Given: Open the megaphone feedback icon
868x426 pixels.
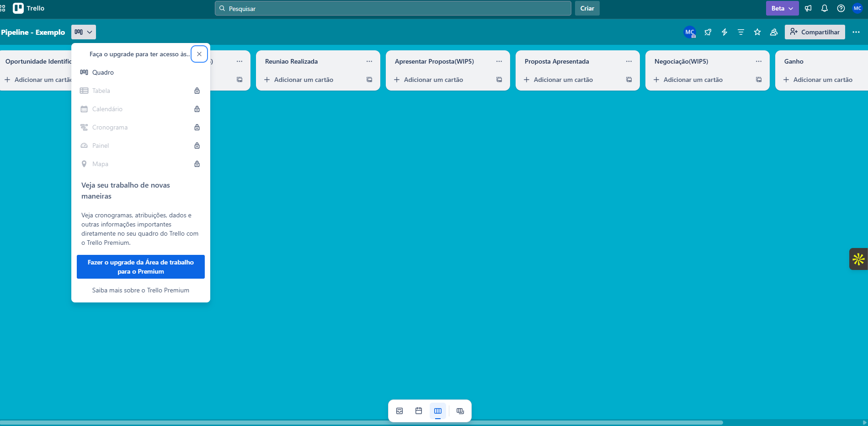Looking at the screenshot, I should [808, 8].
